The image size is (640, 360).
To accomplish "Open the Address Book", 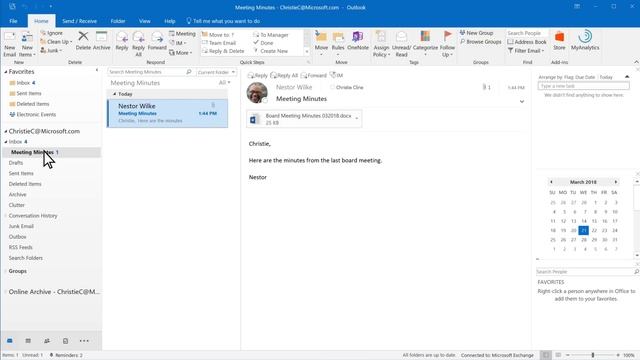I will 527,42.
